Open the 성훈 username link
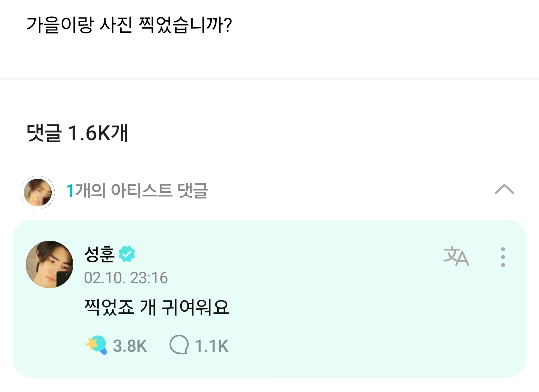Viewport: 539px width, 392px height. click(x=99, y=255)
